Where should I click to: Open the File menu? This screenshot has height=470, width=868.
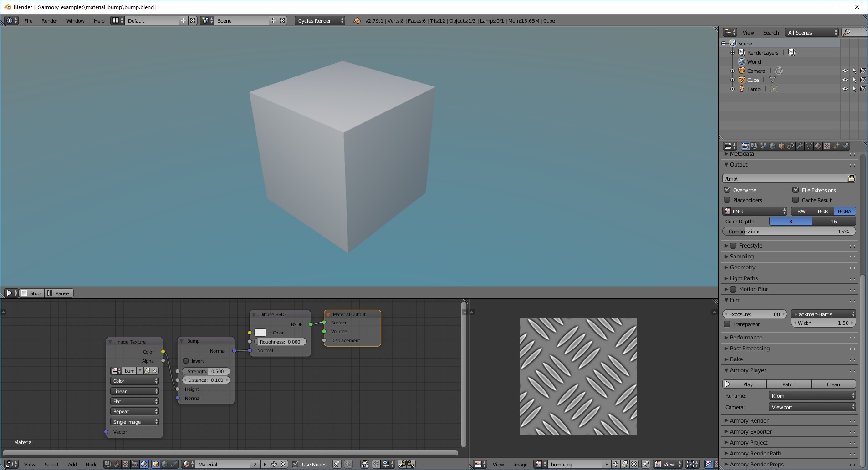pos(28,20)
